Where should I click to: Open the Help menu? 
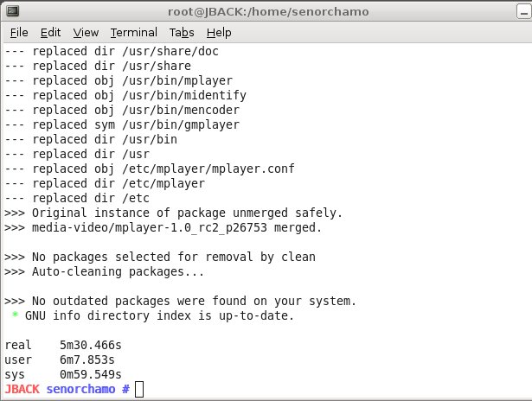[219, 33]
